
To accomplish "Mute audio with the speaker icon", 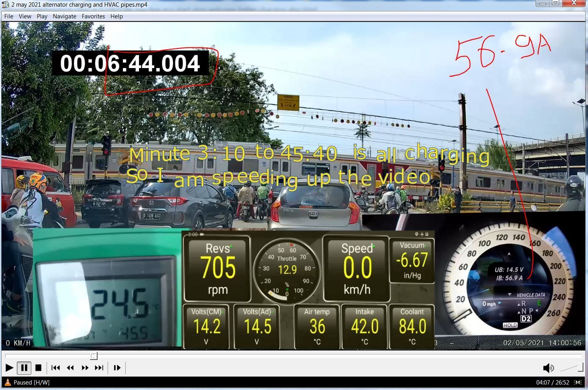I will [x=548, y=368].
